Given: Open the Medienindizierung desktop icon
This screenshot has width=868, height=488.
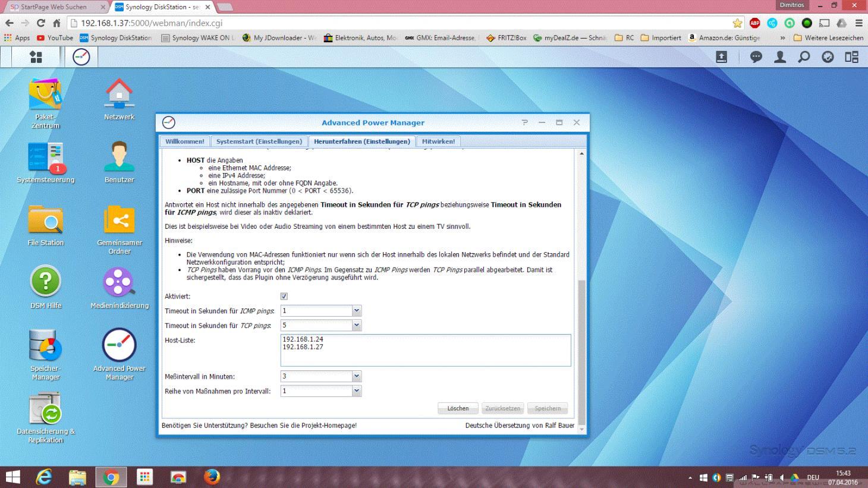Looking at the screenshot, I should coord(119,288).
